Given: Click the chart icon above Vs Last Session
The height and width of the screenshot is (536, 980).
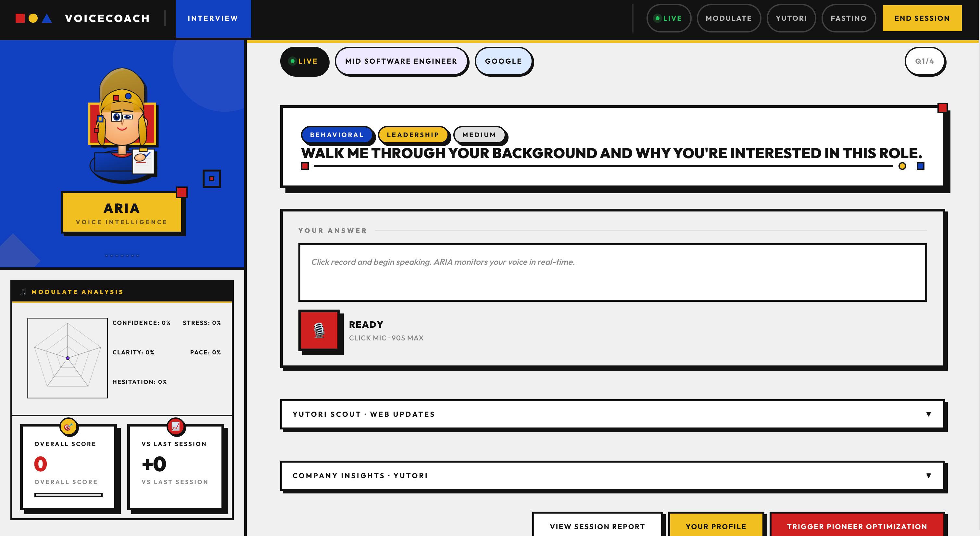Looking at the screenshot, I should tap(176, 427).
